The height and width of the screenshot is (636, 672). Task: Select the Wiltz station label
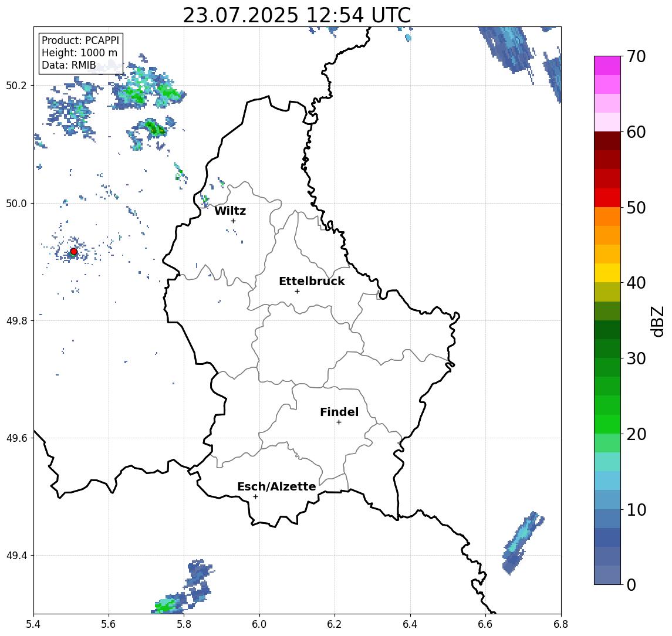click(230, 211)
